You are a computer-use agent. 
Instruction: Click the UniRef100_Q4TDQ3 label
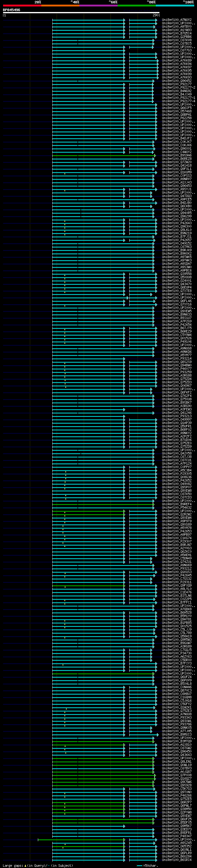point(177,196)
